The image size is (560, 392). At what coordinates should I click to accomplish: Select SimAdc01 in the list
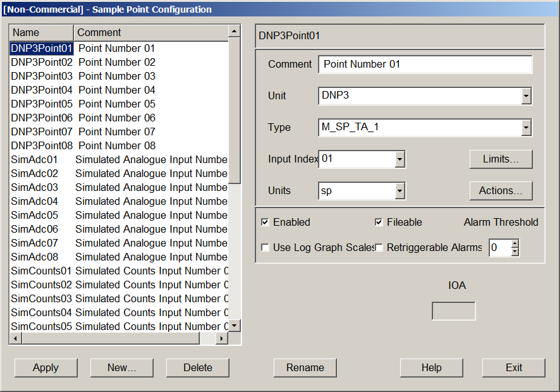coord(34,160)
